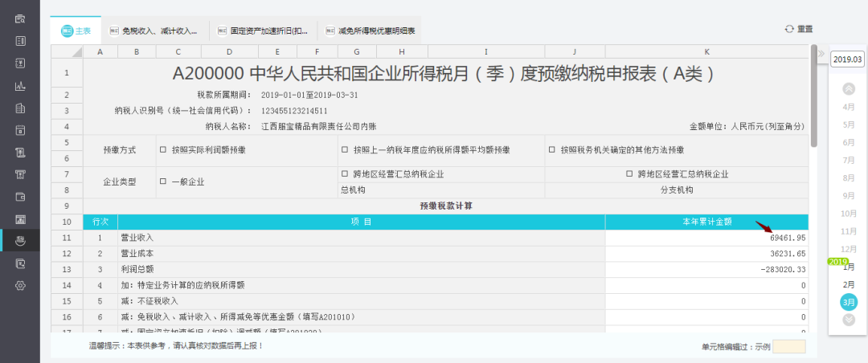
Task: Open the document search icon in sidebar
Action: [20, 18]
